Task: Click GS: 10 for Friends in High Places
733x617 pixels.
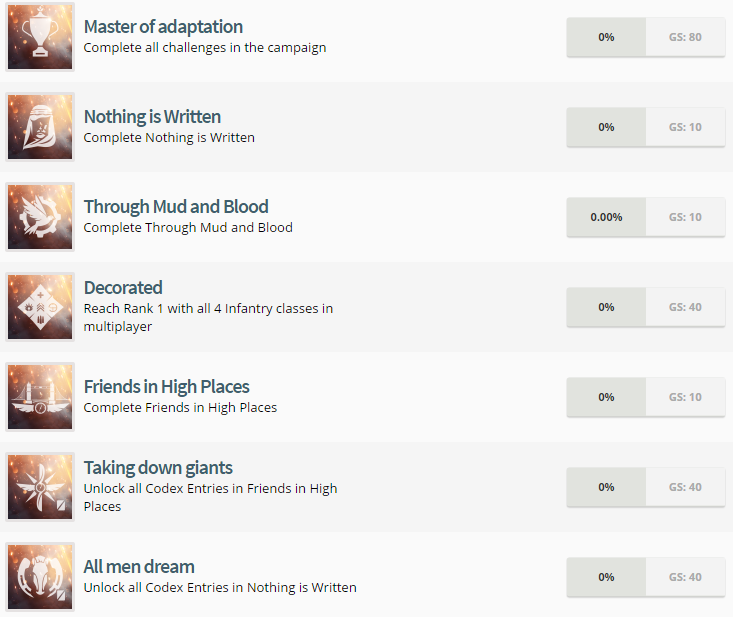Action: point(685,397)
